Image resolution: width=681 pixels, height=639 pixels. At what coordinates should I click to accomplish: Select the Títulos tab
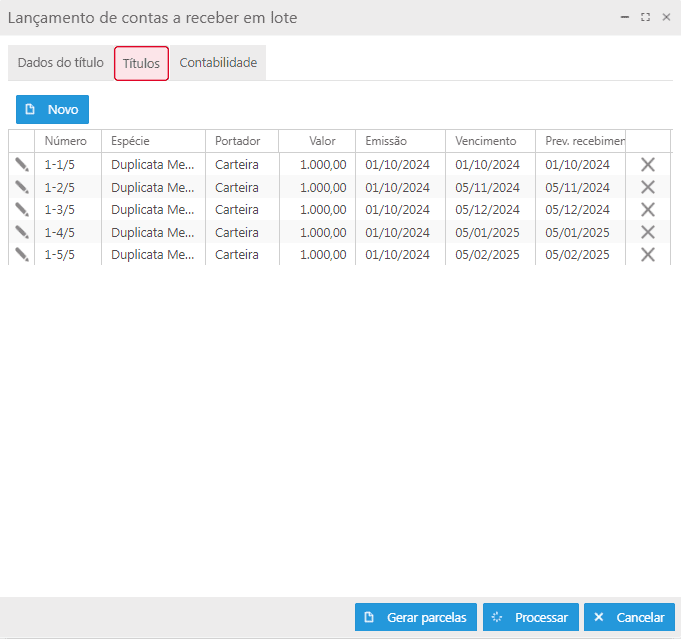pos(141,63)
